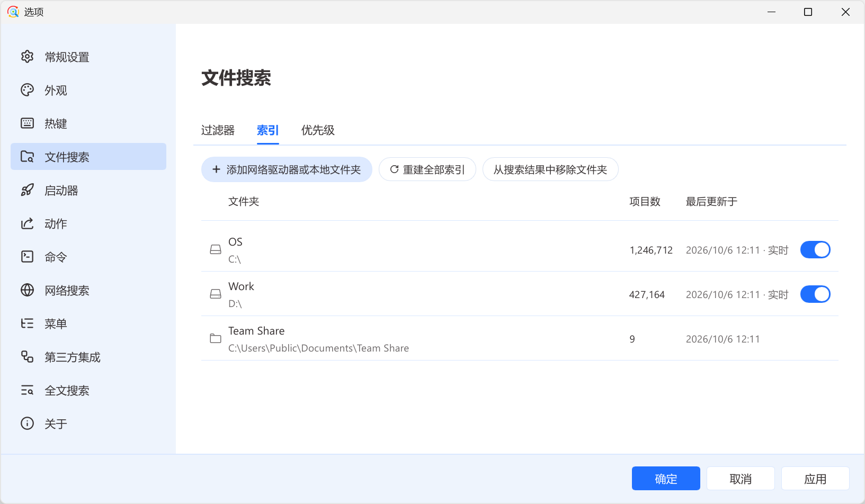This screenshot has width=865, height=504.
Task: Click the folder-search icon beside 文件搜索
Action: point(27,157)
